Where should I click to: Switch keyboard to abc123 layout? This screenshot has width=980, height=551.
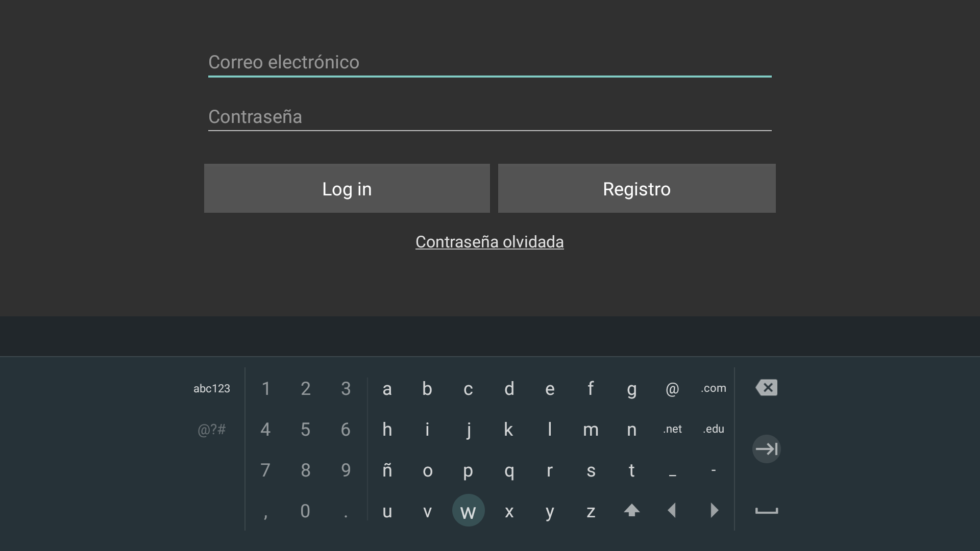pos(212,388)
